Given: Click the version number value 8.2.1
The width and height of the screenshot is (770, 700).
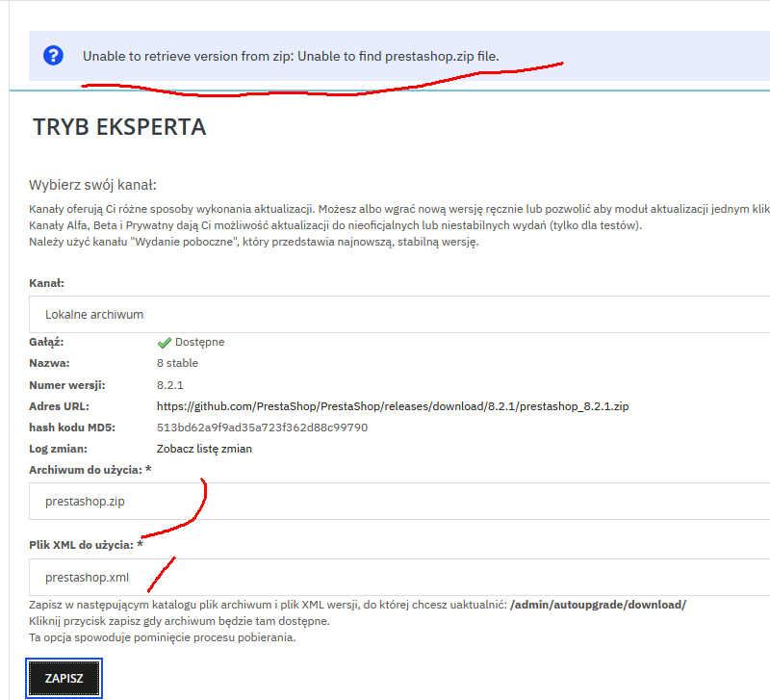Looking at the screenshot, I should click(170, 385).
